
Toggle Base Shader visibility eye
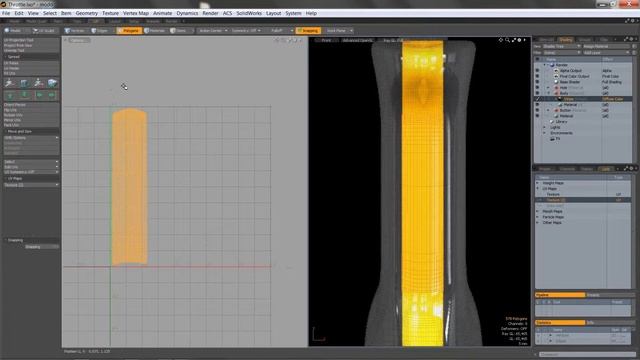(x=537, y=82)
